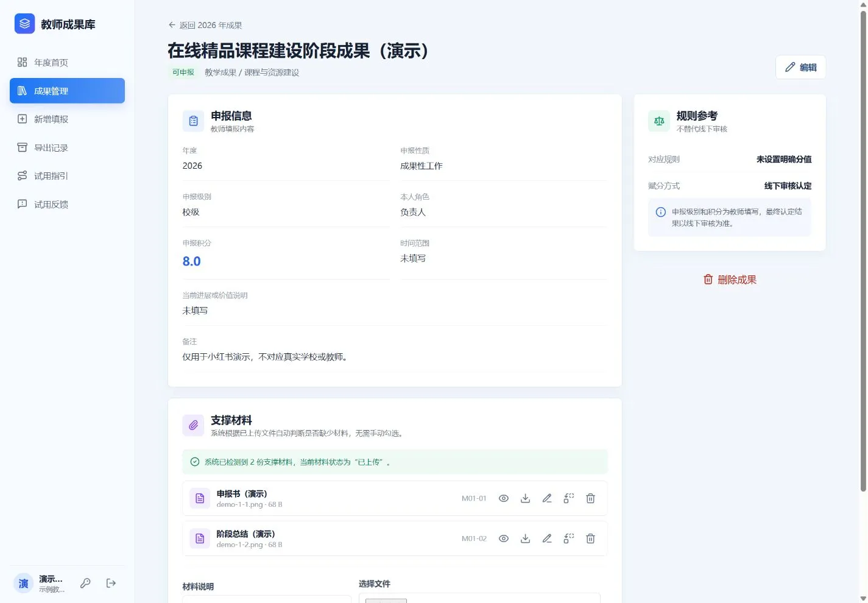
Task: Download 阶段总结（演示）file
Action: coord(525,538)
